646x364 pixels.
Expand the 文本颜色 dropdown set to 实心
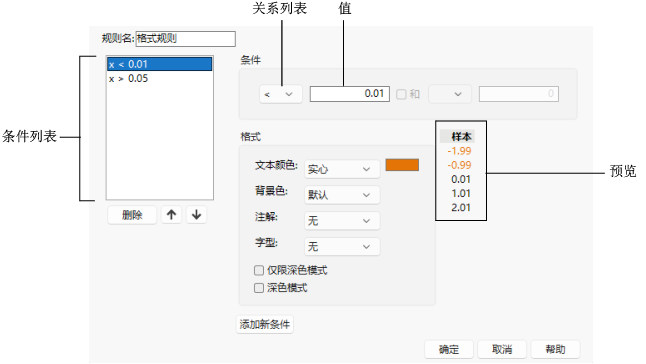342,169
